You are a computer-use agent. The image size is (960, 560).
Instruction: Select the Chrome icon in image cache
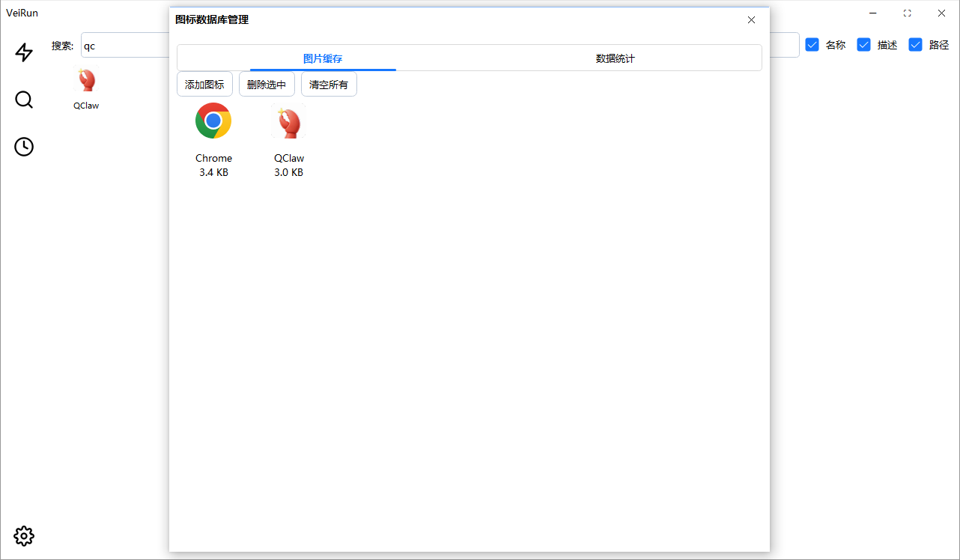213,121
